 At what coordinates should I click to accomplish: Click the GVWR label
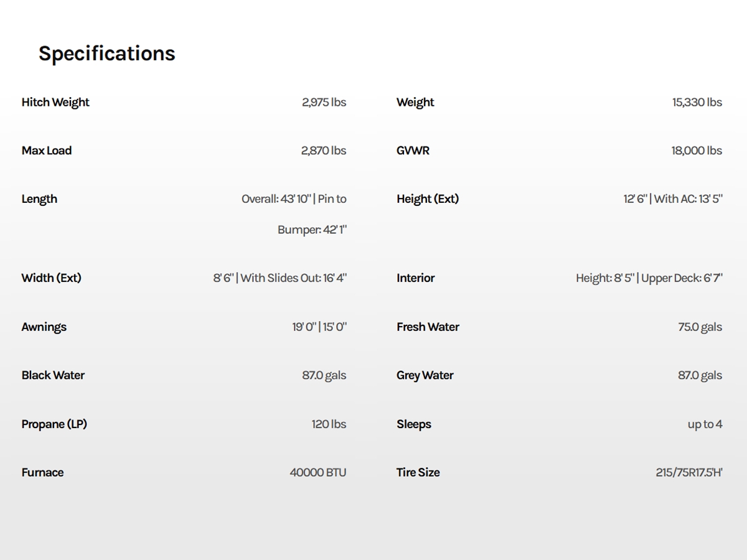click(413, 151)
